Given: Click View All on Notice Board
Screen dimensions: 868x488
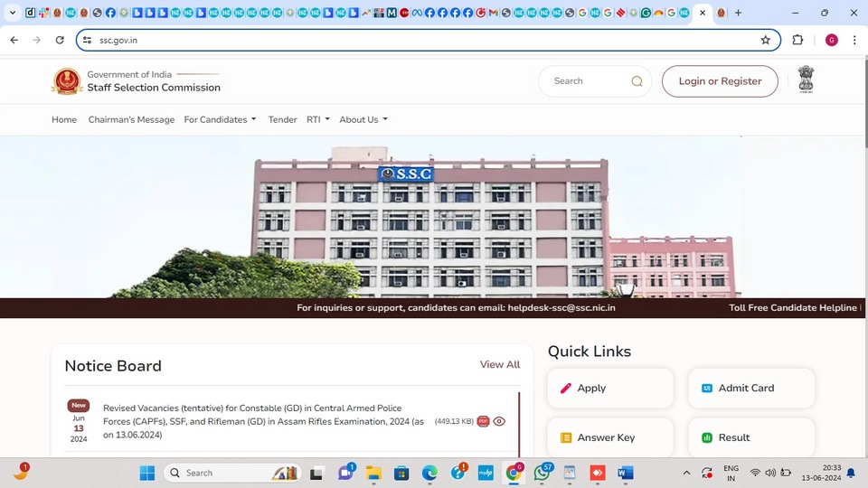Looking at the screenshot, I should tap(500, 364).
